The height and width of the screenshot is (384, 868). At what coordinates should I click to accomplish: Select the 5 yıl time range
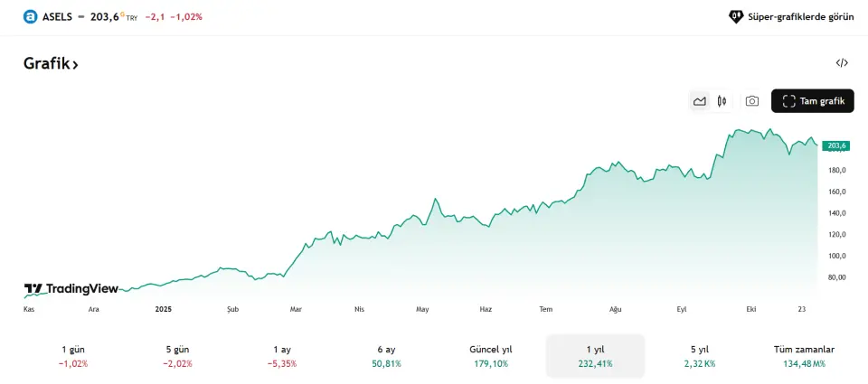coord(700,356)
